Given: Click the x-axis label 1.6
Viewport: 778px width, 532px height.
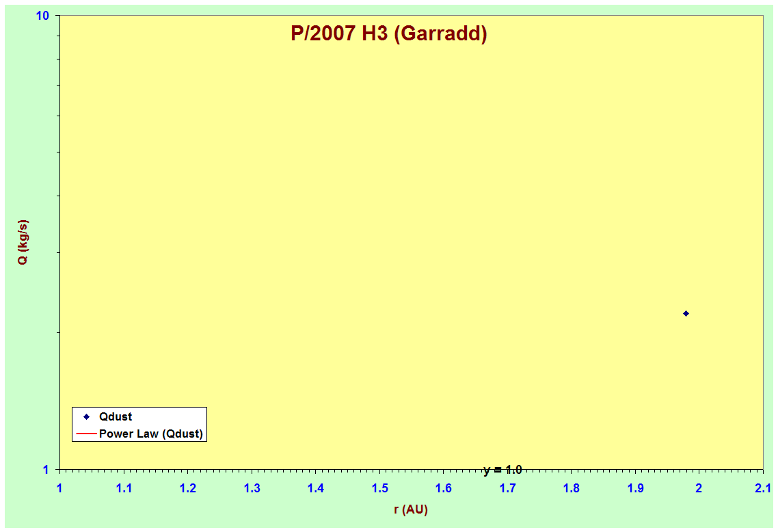Looking at the screenshot, I should [444, 488].
